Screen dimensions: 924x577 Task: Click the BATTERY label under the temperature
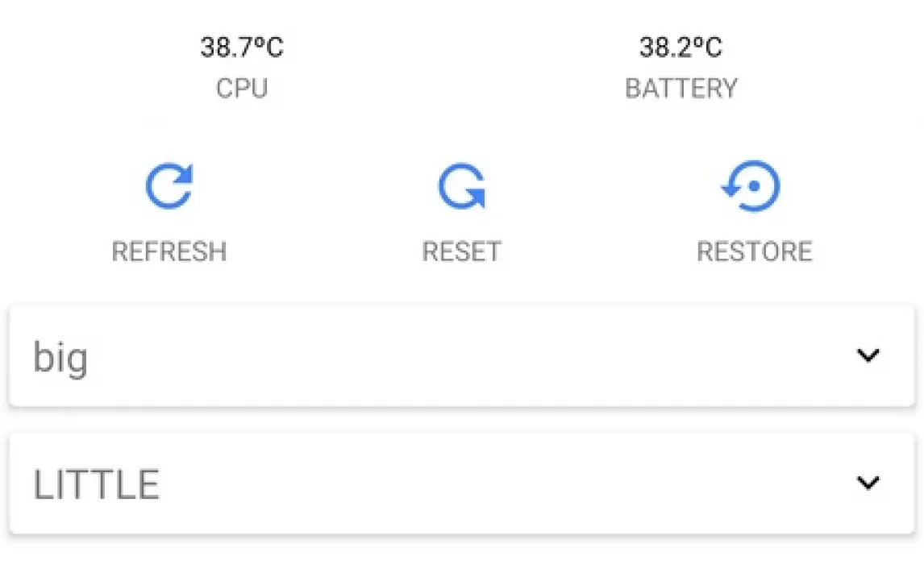681,88
